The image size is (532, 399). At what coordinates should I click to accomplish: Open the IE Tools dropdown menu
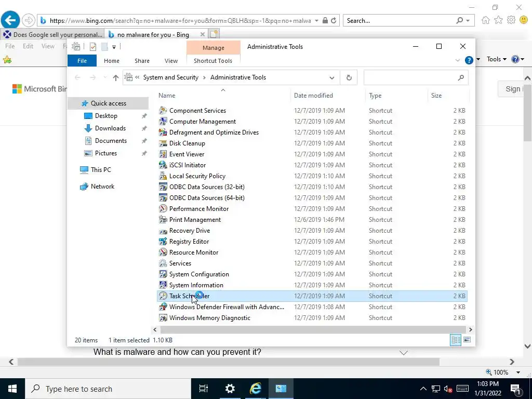point(496,59)
